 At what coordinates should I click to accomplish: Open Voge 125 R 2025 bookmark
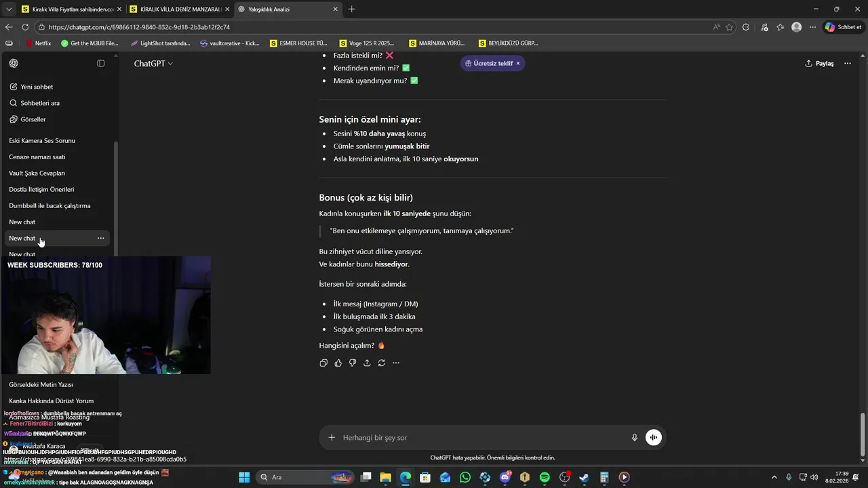[367, 43]
